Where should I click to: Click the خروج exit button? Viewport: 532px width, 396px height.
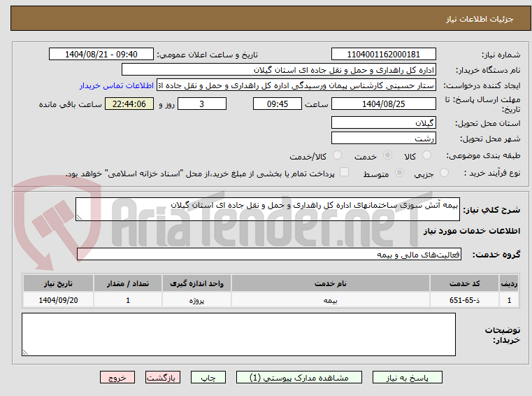(117, 378)
